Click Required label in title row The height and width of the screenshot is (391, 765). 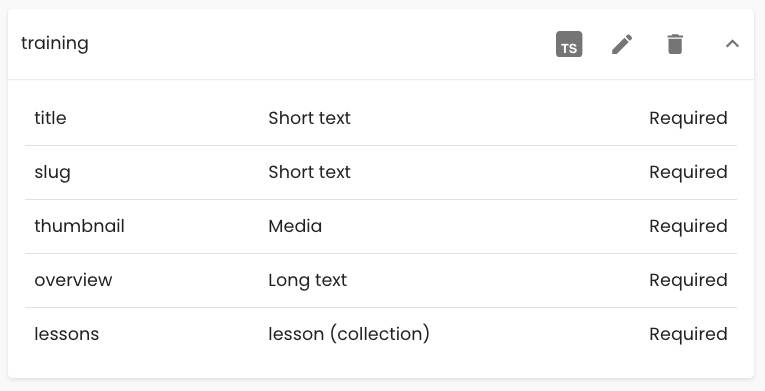[688, 118]
